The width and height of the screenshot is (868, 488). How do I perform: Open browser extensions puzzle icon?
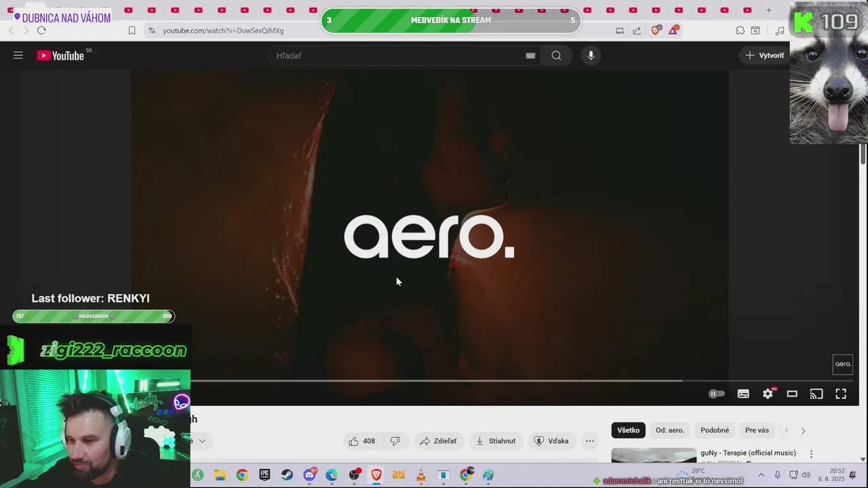[740, 30]
